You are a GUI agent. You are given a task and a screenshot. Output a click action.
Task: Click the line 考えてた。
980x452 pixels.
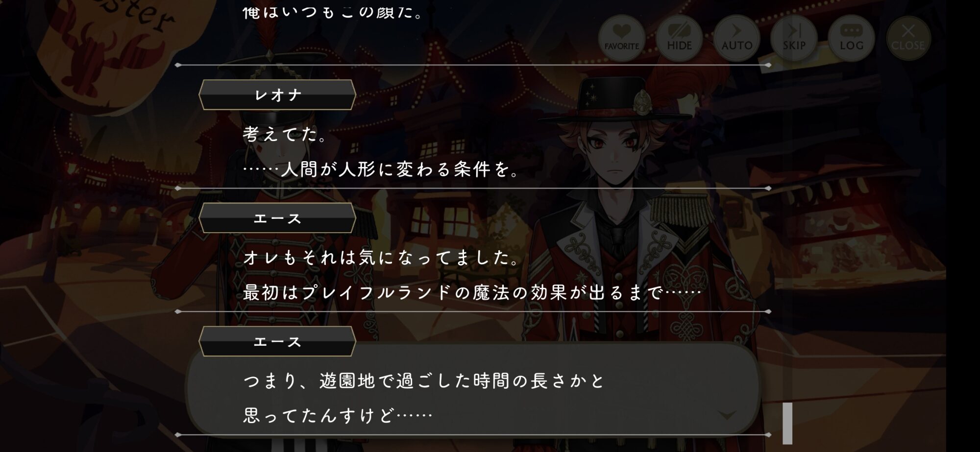(285, 134)
